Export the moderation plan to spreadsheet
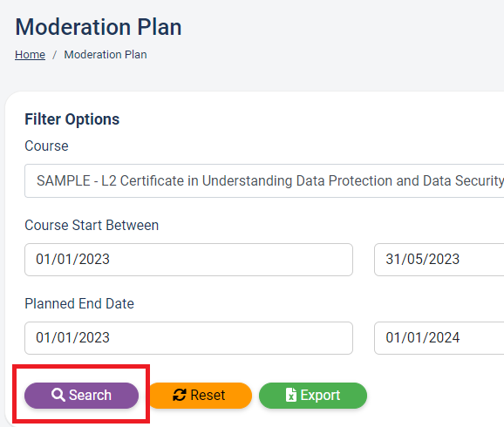This screenshot has height=427, width=504. point(313,395)
